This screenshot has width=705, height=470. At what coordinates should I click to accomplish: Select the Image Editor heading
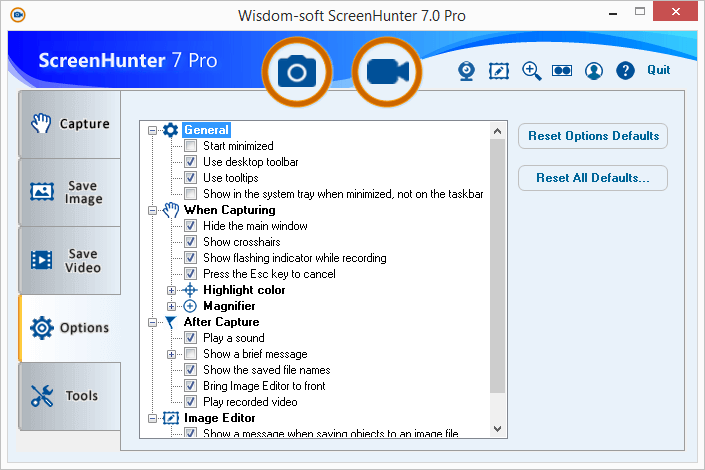pyautogui.click(x=220, y=418)
